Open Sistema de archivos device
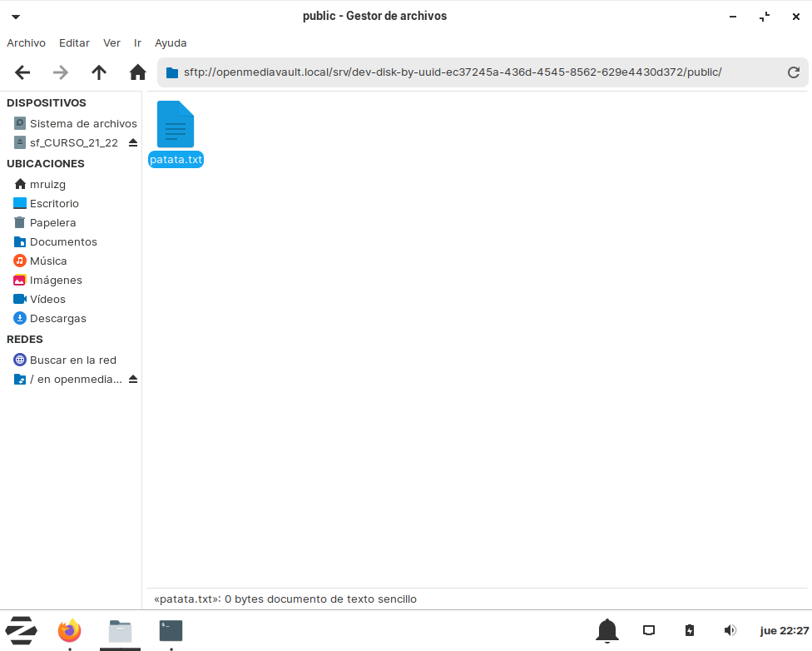Screen dimensions: 812x651 point(82,123)
